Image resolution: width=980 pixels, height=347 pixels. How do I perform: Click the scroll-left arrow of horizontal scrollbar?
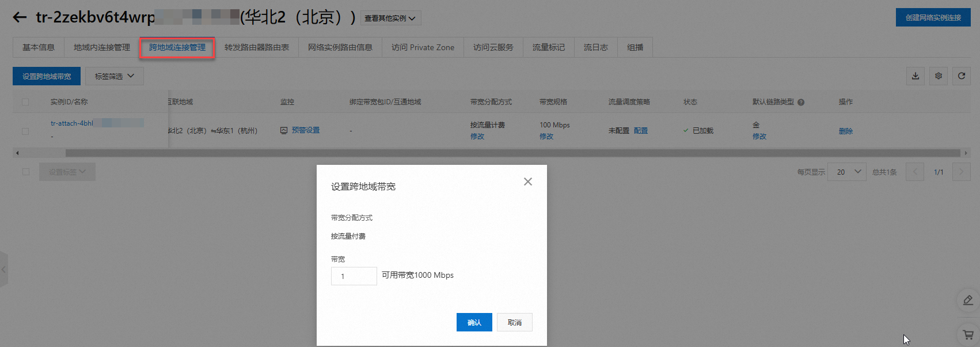click(x=17, y=153)
